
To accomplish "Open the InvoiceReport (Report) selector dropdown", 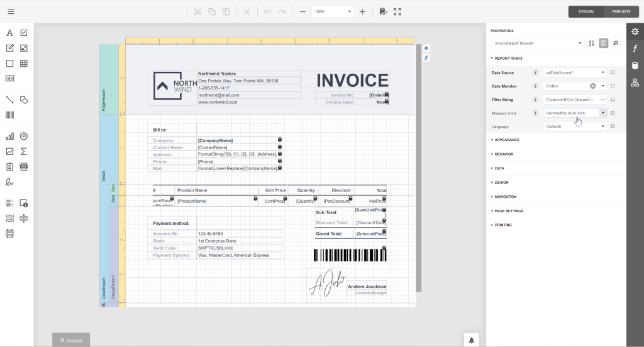I will [x=538, y=43].
